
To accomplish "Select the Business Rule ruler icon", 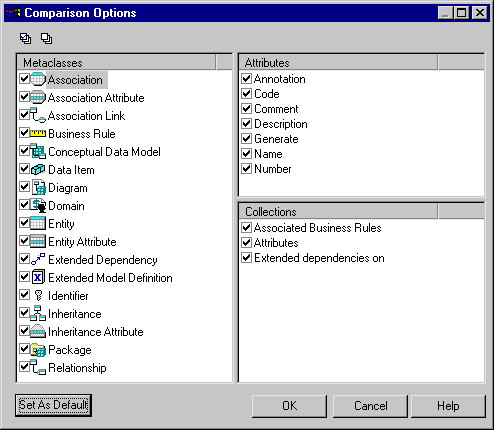I will 38,134.
